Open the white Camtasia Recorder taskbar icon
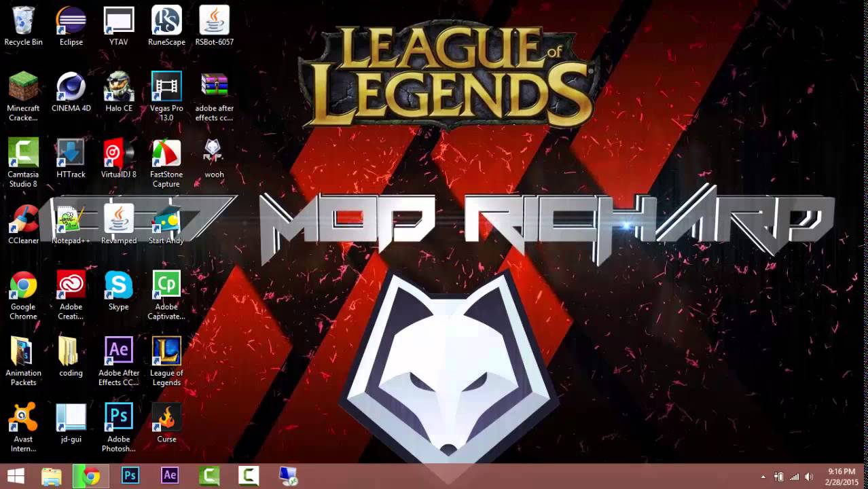 (x=249, y=476)
